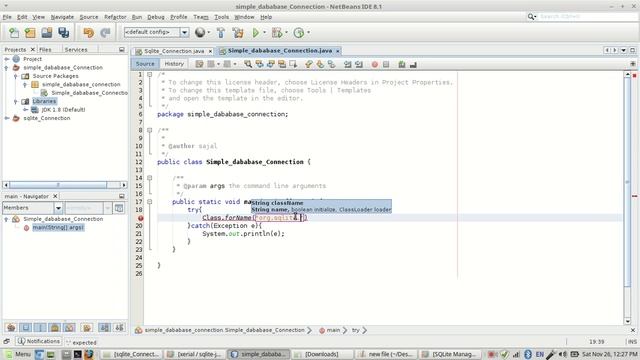Collapse the Source Packages tree node
Viewport: 640px width, 360px height.
(16, 76)
